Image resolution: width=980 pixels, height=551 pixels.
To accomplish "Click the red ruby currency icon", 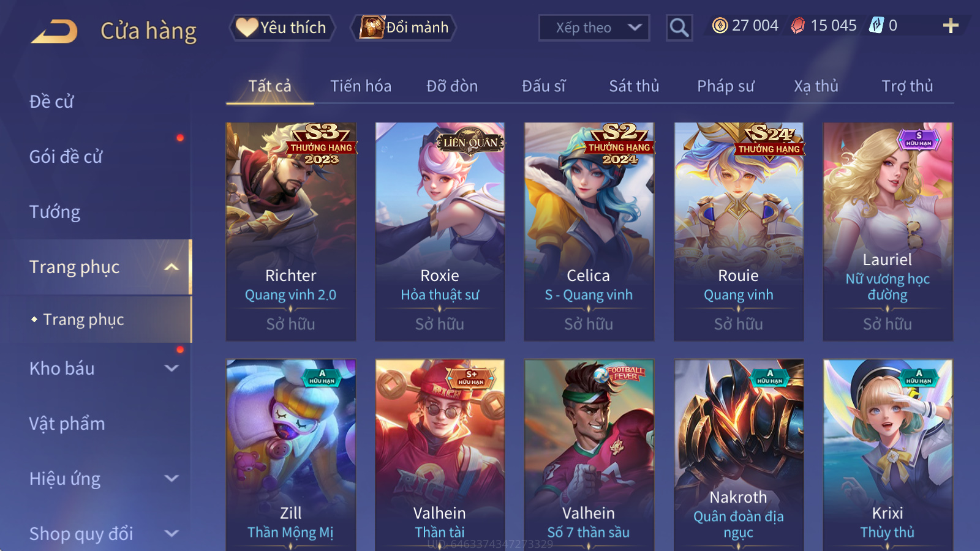I will point(797,26).
